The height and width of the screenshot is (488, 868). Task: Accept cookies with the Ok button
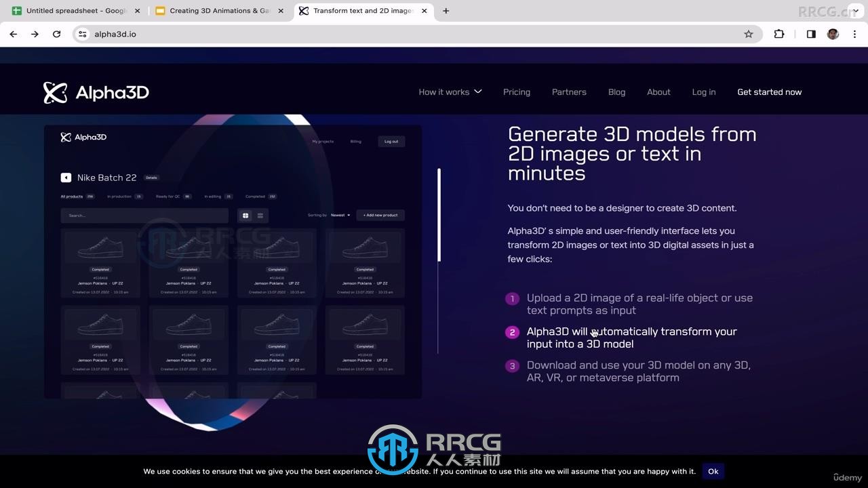713,471
